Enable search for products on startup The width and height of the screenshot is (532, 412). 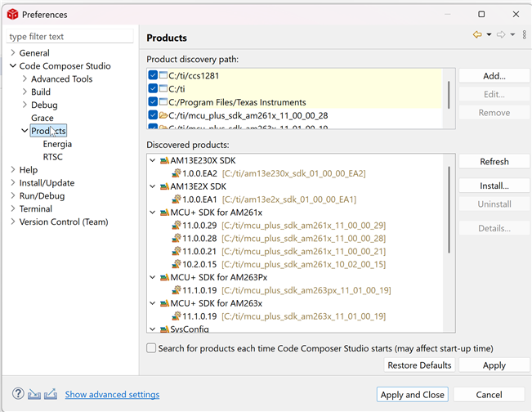(x=151, y=347)
